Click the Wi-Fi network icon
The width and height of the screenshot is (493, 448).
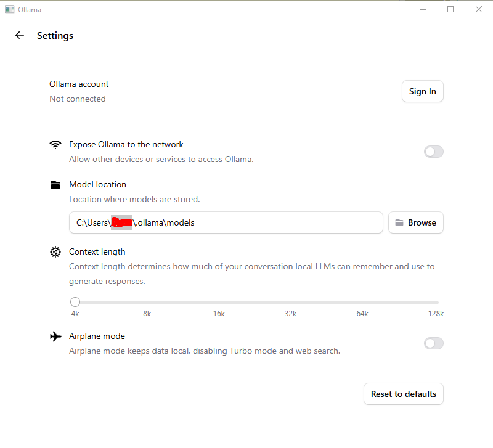(x=55, y=145)
